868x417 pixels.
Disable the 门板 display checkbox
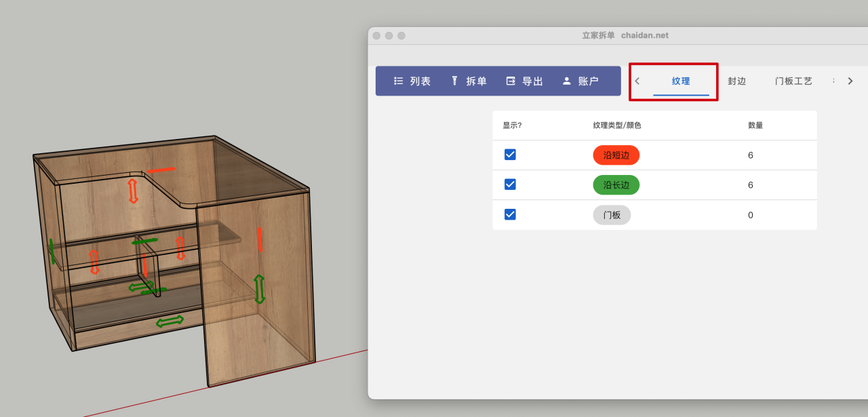coord(511,214)
